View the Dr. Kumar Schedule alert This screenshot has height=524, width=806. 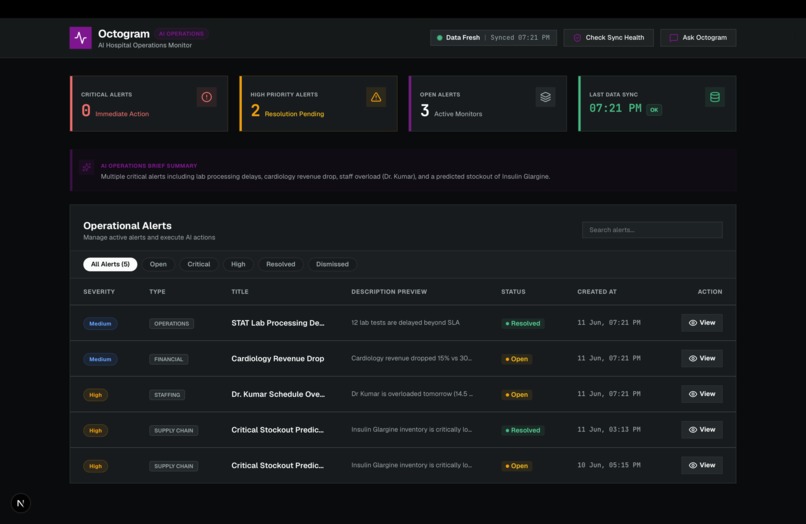(x=702, y=394)
